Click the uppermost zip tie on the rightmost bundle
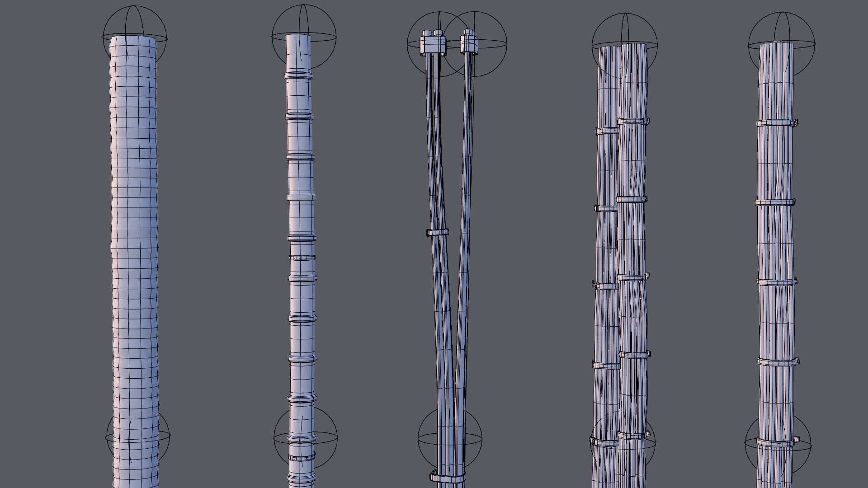Screen dimensions: 868x488 pyautogui.click(x=776, y=123)
